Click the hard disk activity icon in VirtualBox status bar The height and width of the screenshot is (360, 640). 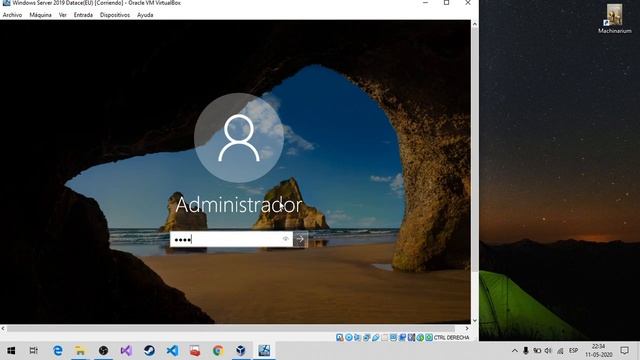340,338
